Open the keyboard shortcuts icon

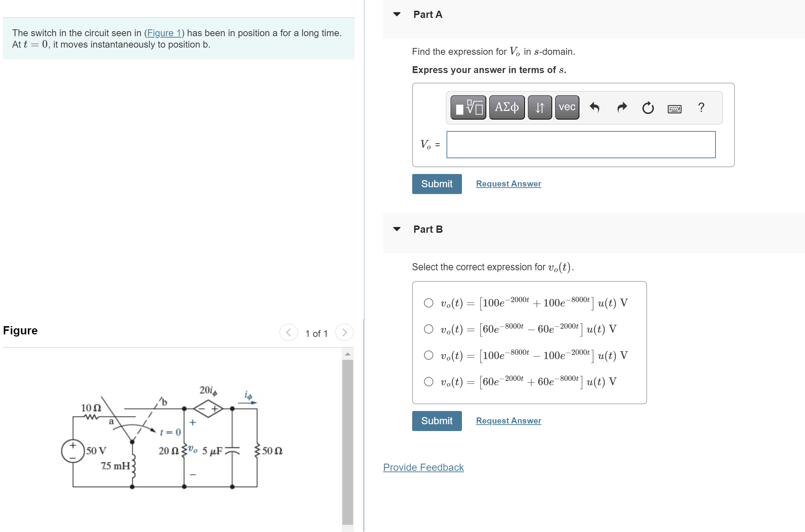coord(674,108)
